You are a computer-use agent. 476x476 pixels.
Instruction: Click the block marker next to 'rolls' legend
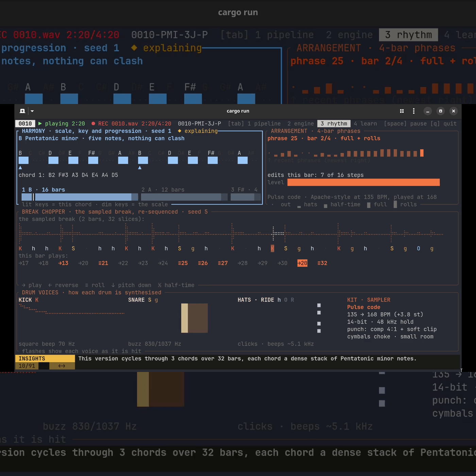pos(395,204)
